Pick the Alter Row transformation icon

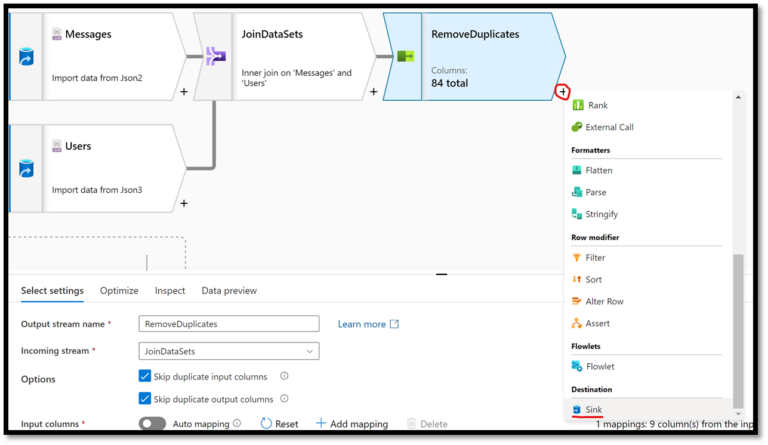click(x=577, y=301)
